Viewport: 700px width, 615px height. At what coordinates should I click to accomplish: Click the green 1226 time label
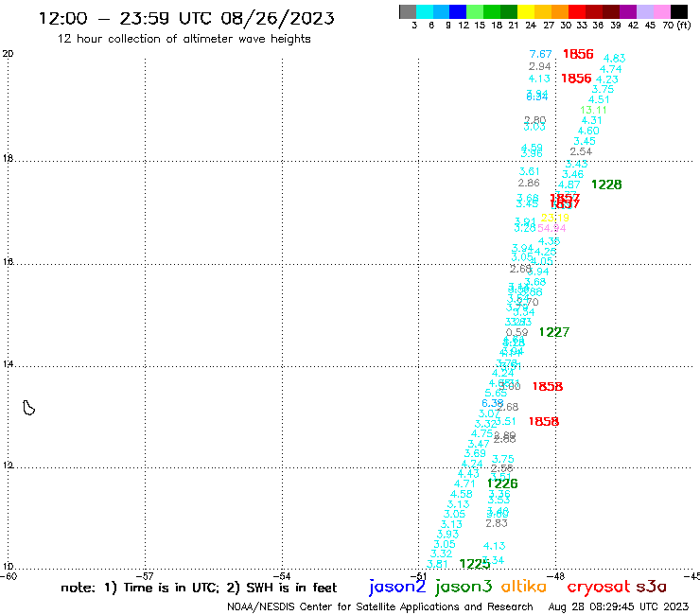pyautogui.click(x=502, y=483)
